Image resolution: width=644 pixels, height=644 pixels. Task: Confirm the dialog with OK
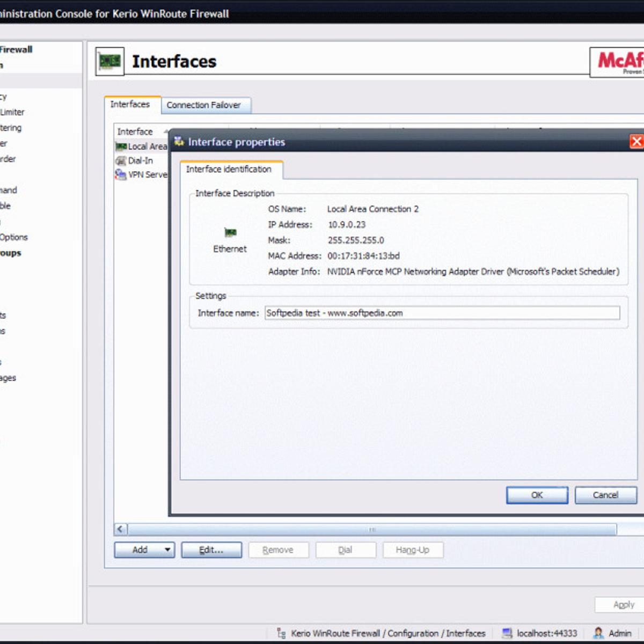(x=537, y=495)
